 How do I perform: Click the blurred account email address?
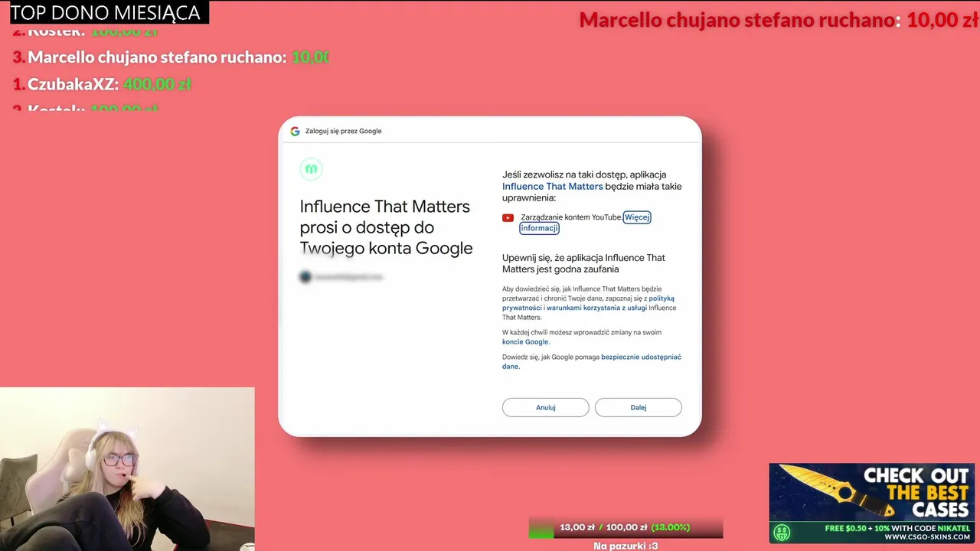click(348, 277)
